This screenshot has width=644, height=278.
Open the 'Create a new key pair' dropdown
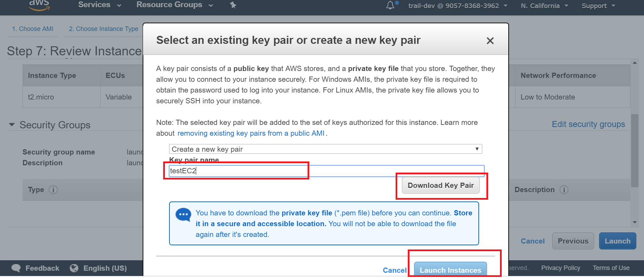[x=325, y=149]
